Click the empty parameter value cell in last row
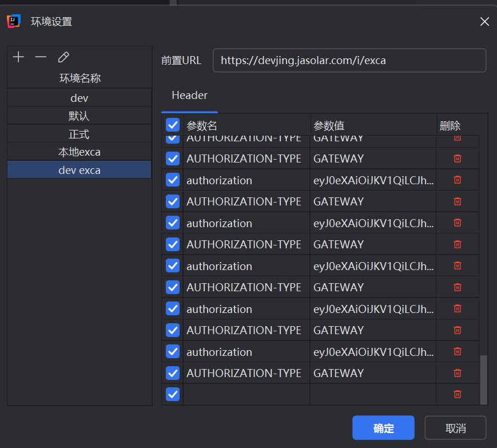This screenshot has width=497, height=448. pos(373,394)
